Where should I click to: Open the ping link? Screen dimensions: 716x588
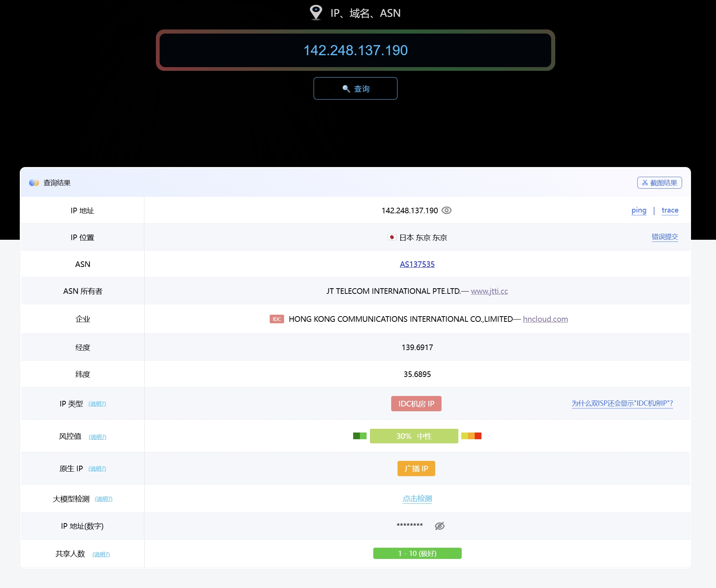638,210
